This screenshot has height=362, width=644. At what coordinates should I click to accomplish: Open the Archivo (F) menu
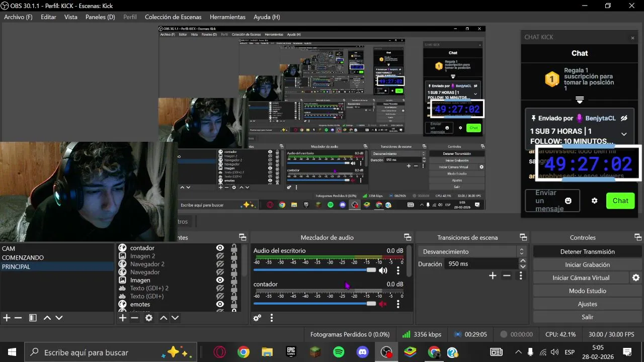pyautogui.click(x=18, y=17)
